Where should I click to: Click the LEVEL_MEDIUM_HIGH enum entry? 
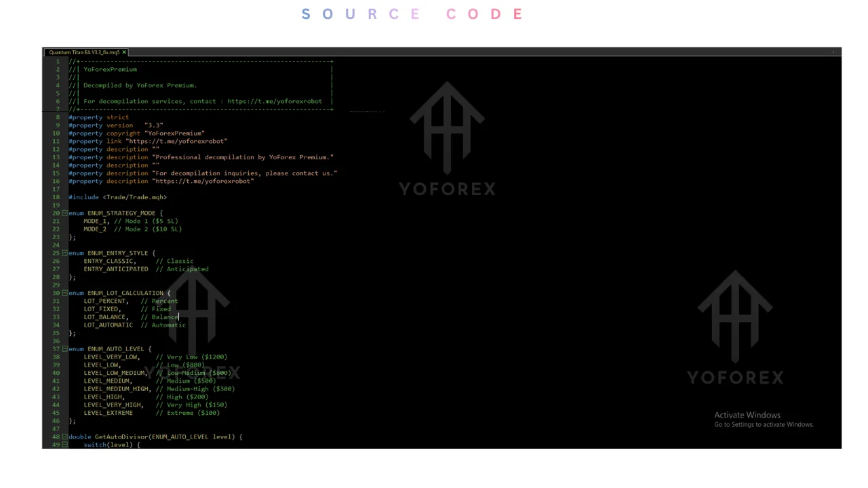click(x=117, y=388)
